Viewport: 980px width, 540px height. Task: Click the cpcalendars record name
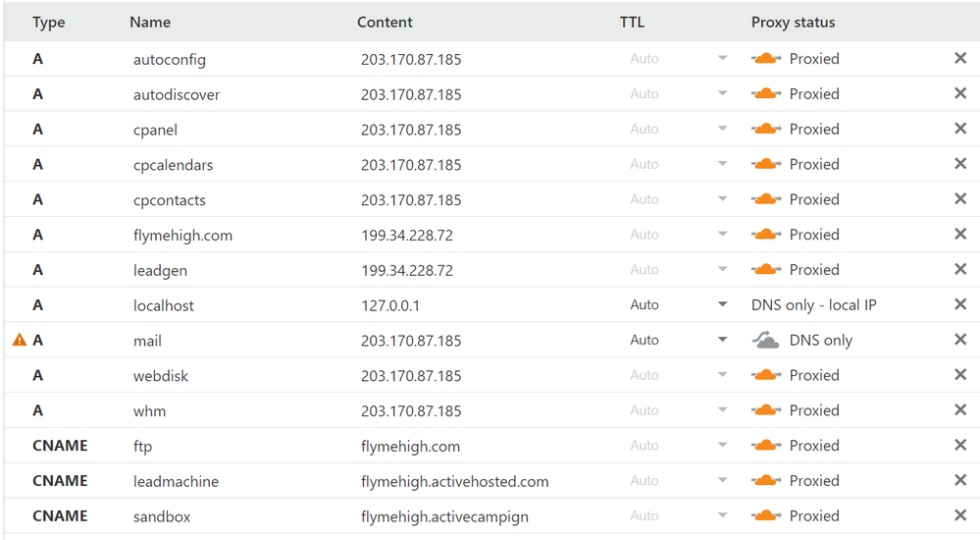tap(173, 165)
